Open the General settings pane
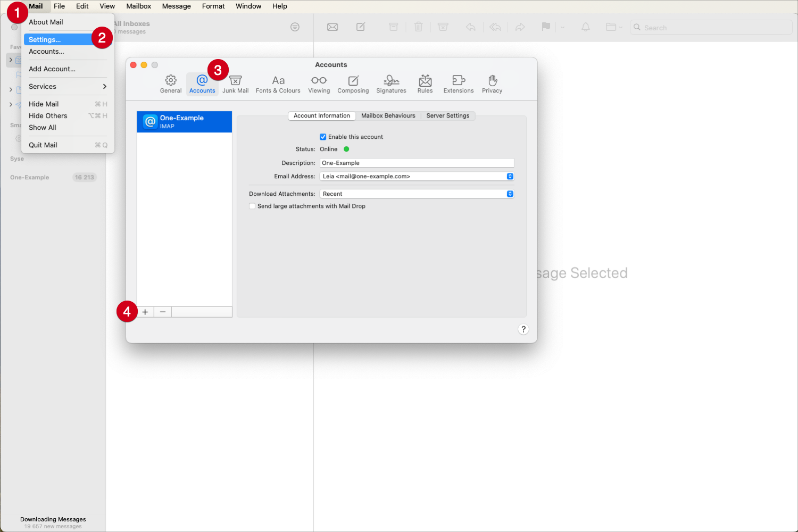Viewport: 798px width, 532px height. click(x=171, y=84)
